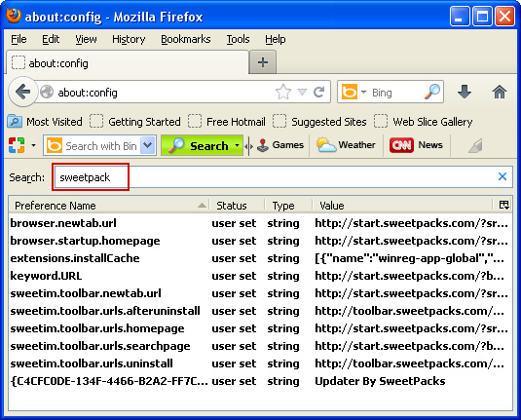Screen dimensions: 521x420
Task: Open the Getting Started bookmark
Action: tap(135, 122)
